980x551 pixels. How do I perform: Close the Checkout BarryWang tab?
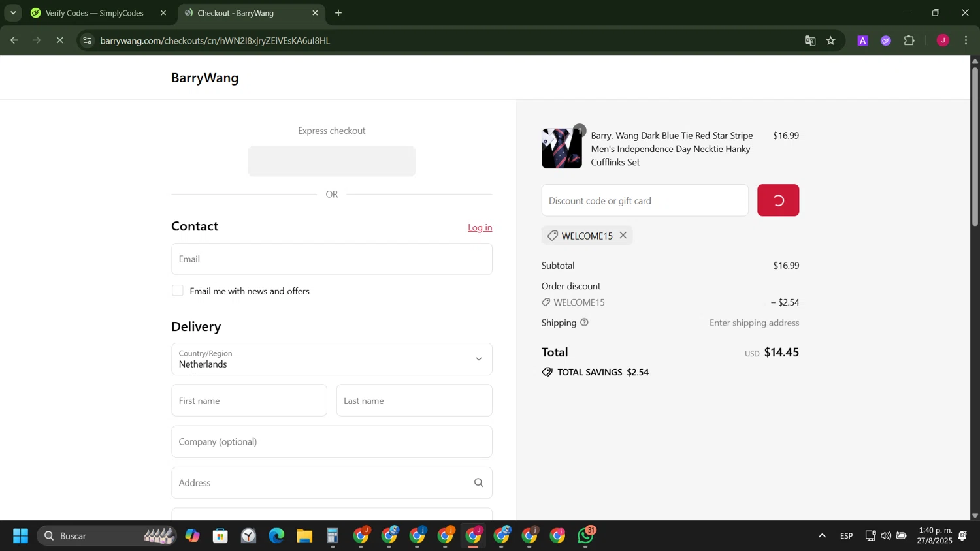point(316,13)
